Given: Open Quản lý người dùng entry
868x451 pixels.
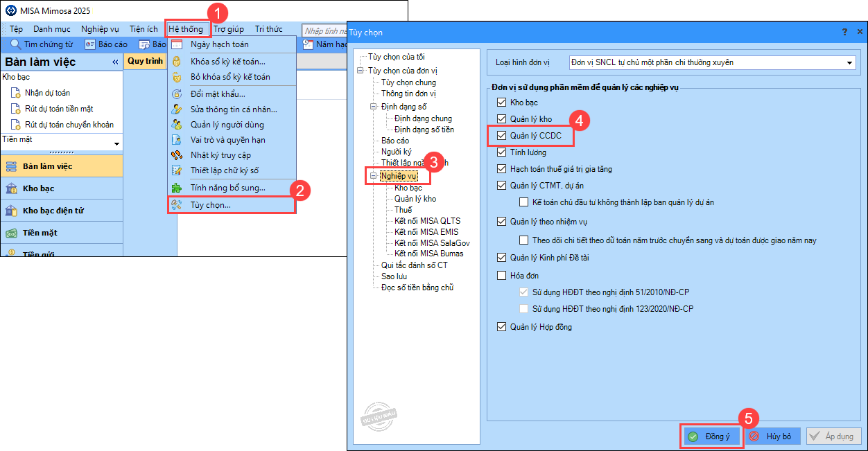Looking at the screenshot, I should click(x=232, y=125).
